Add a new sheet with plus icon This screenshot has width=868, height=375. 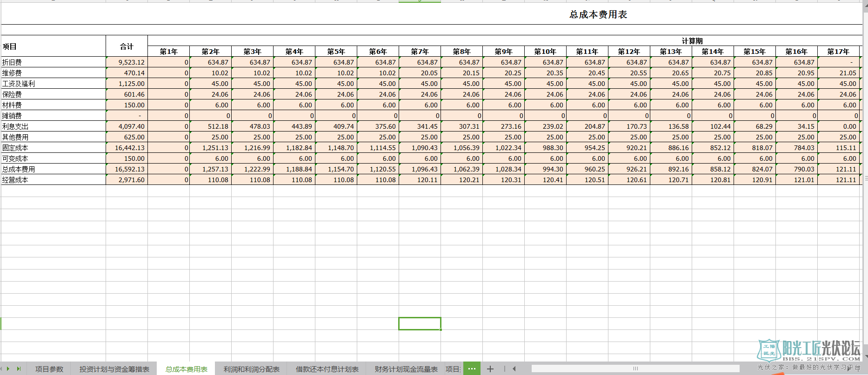pyautogui.click(x=490, y=369)
